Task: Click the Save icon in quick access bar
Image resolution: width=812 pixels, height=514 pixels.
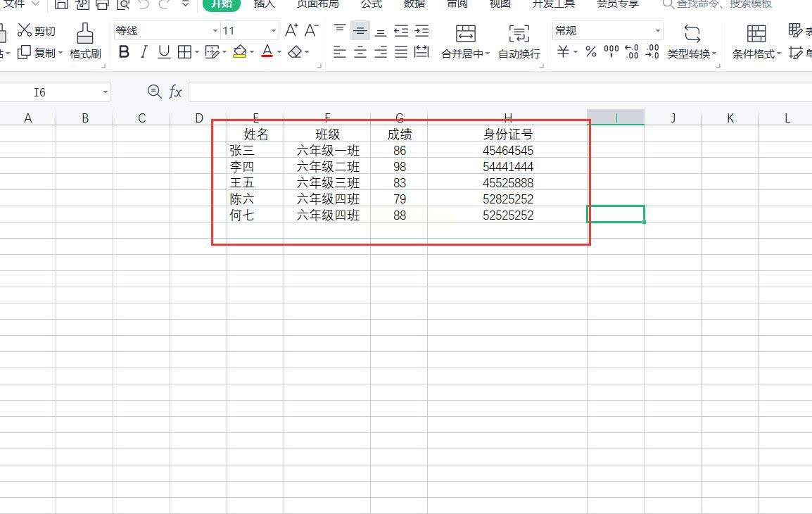Action: (62, 4)
